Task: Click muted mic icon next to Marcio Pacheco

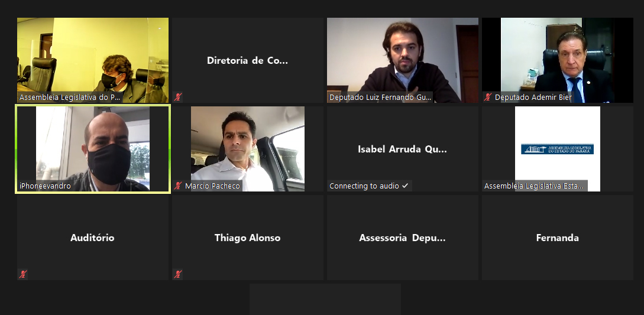Action: pyautogui.click(x=178, y=186)
